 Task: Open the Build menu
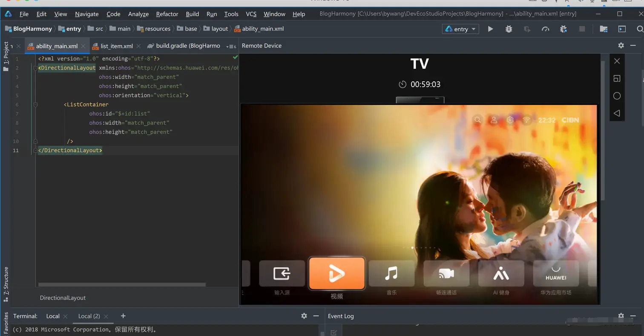[x=193, y=14]
